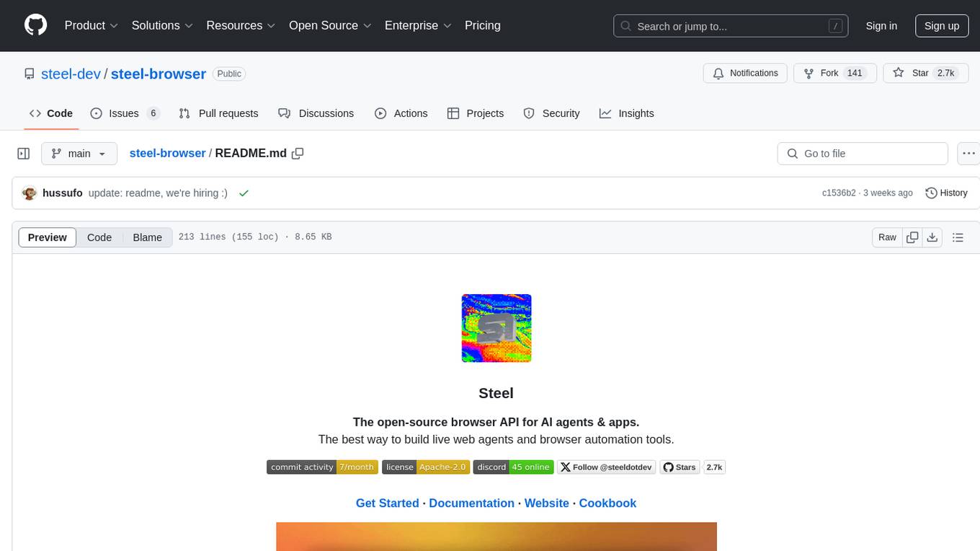The width and height of the screenshot is (980, 551).
Task: View the commit check status checkmark
Action: point(244,193)
